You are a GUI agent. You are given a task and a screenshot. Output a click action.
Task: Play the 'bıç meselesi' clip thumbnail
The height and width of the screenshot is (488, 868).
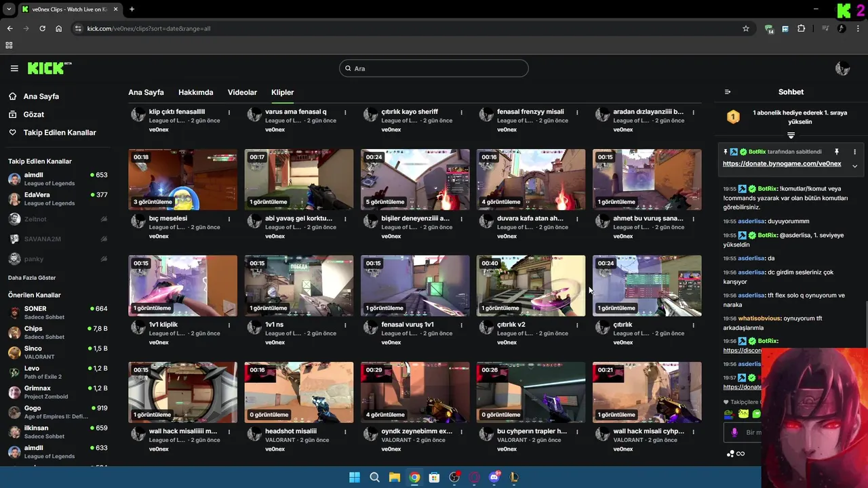(183, 180)
